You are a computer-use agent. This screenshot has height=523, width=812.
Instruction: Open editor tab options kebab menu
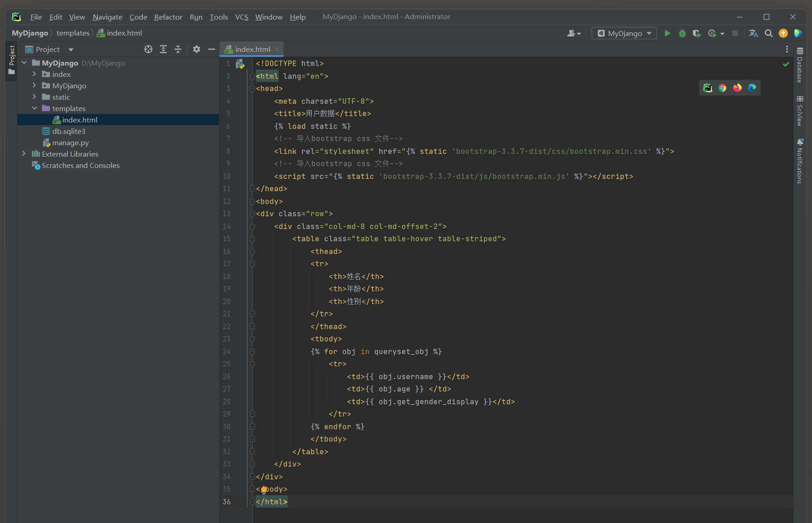pyautogui.click(x=787, y=49)
